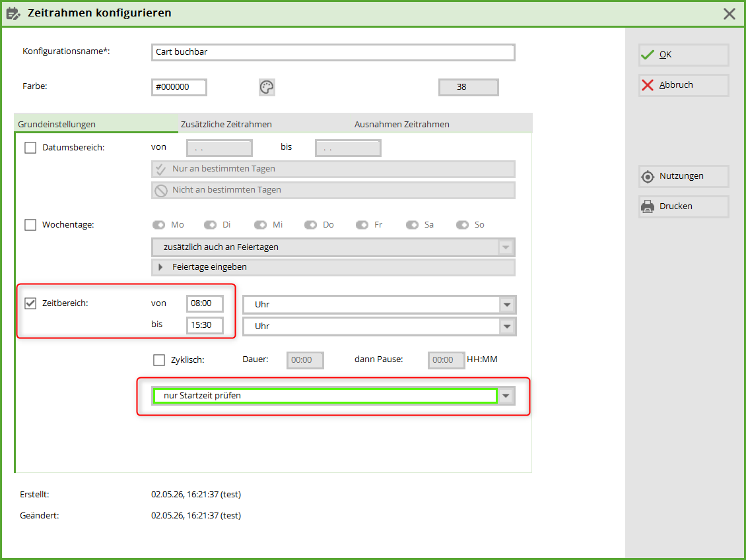Open the Uhr dropdown for the von time
The image size is (746, 560).
380,305
